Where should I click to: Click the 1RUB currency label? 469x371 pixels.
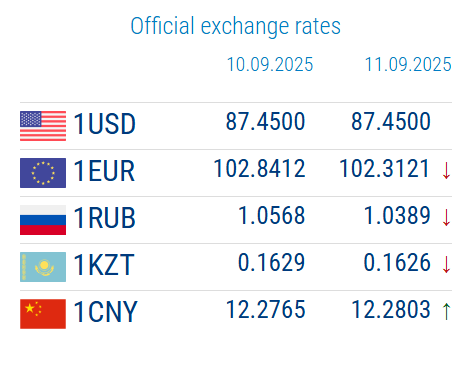(x=104, y=218)
